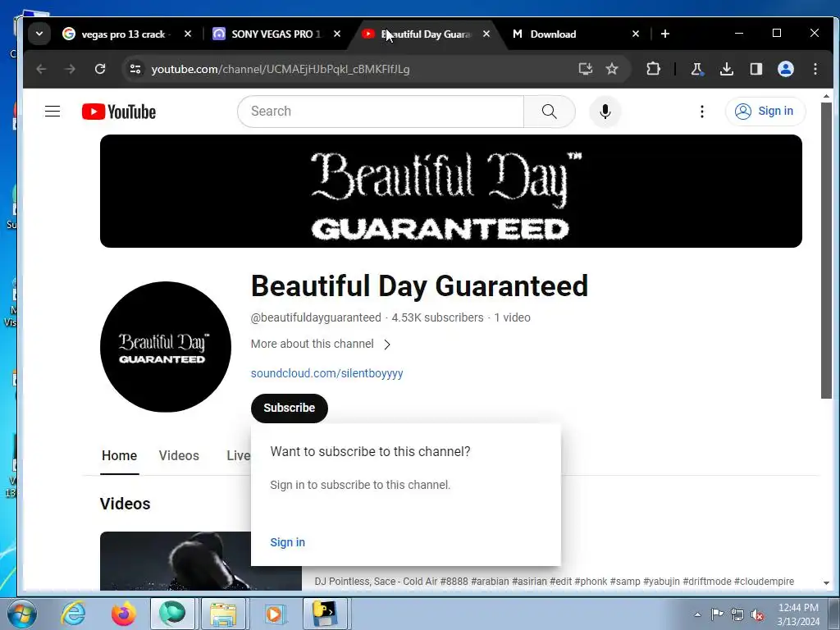This screenshot has height=630, width=840.
Task: Open the Python app taskbar icon
Action: click(325, 614)
